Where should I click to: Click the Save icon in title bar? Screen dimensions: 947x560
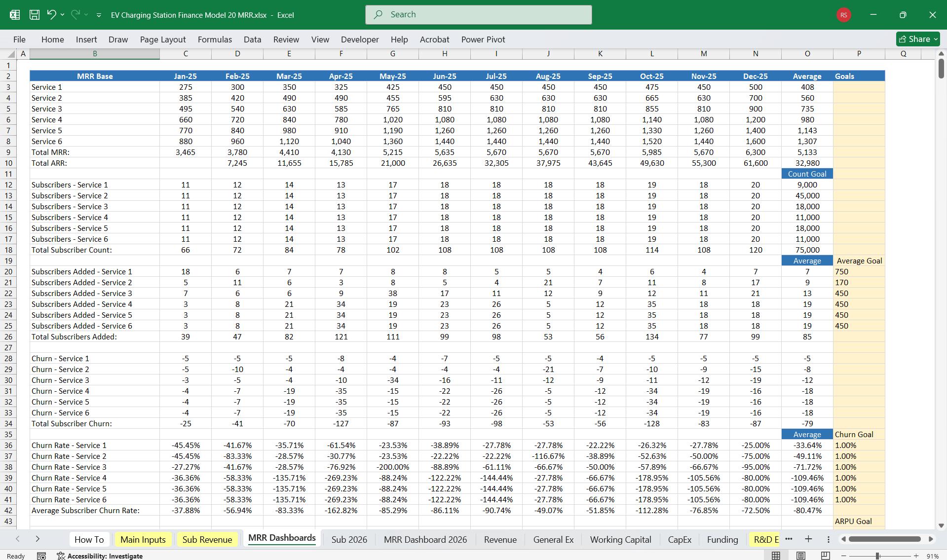pos(35,15)
